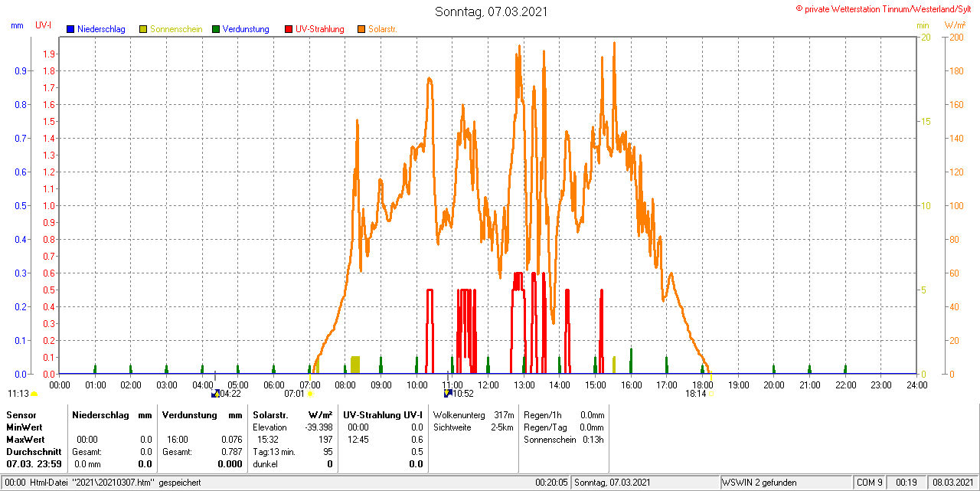
Task: Click the Solarstr. W/m² column header
Action: point(292,414)
